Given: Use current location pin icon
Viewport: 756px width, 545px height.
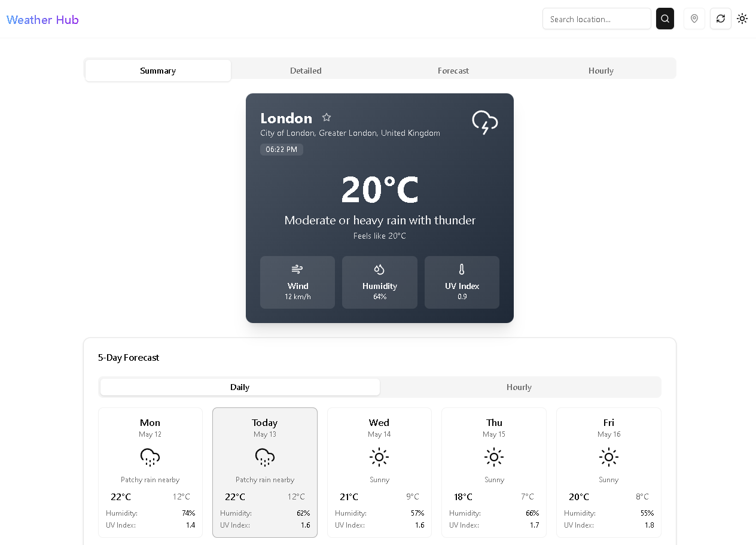Looking at the screenshot, I should click(694, 19).
